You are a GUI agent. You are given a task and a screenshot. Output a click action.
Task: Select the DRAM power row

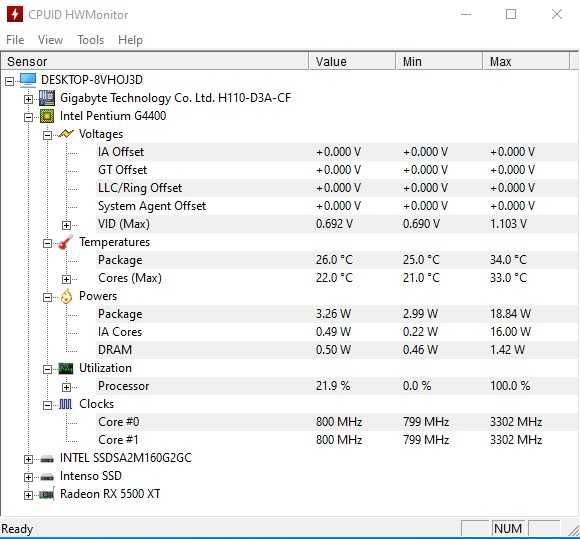337,350
